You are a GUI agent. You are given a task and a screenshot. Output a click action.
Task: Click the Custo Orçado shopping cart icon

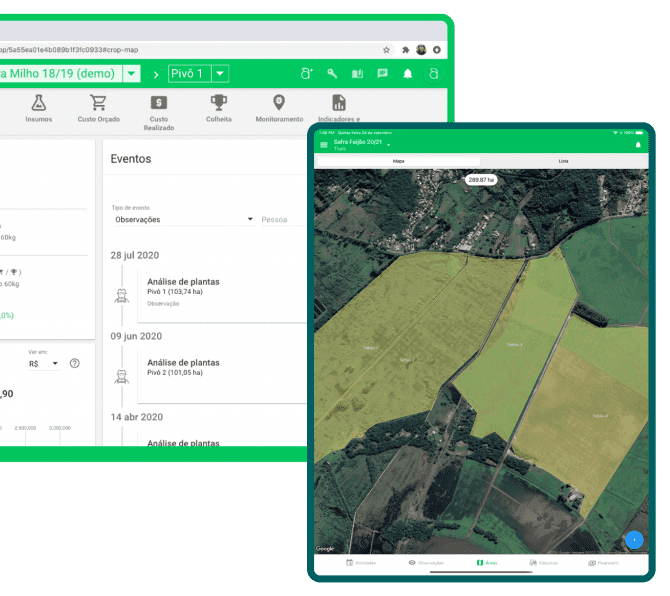point(98,103)
